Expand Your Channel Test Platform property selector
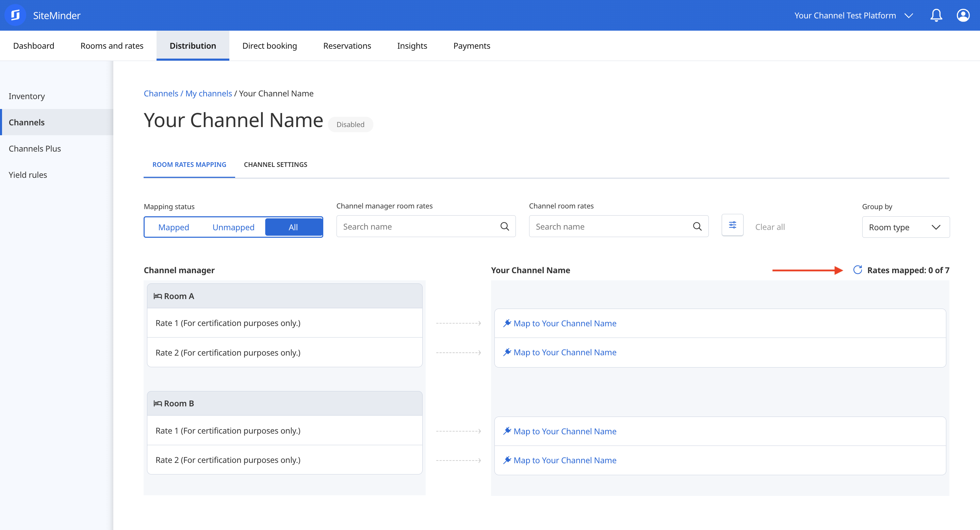Viewport: 980px width, 530px height. click(854, 16)
